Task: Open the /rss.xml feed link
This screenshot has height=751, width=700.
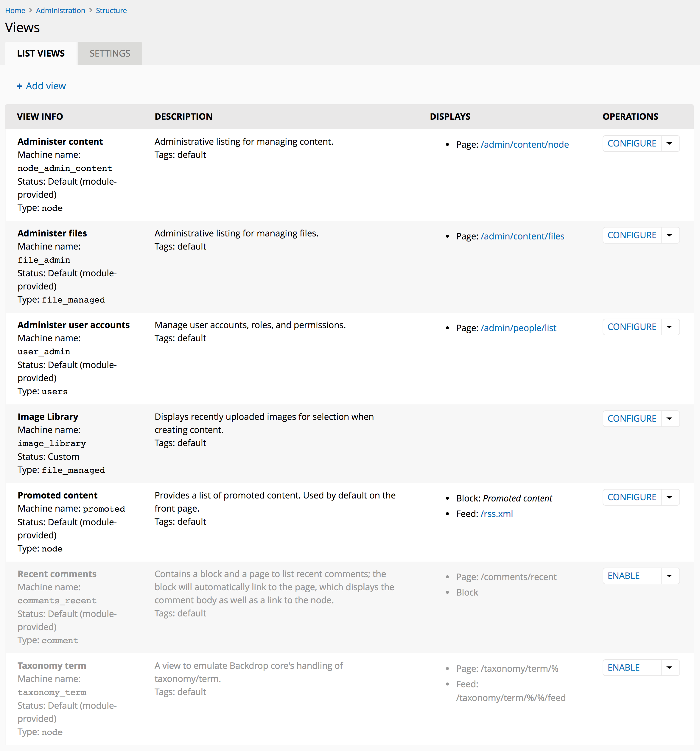Action: pyautogui.click(x=497, y=513)
